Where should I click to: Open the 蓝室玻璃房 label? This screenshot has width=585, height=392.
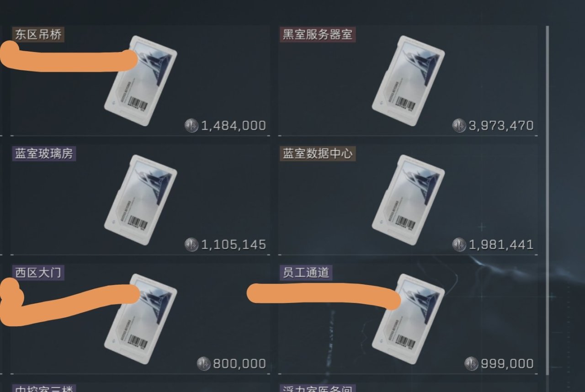44,154
